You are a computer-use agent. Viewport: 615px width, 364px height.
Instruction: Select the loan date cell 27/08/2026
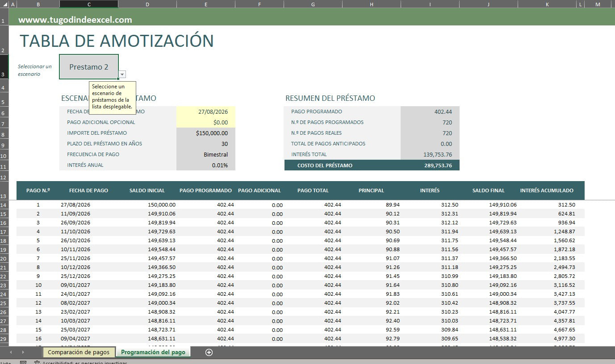tap(206, 112)
